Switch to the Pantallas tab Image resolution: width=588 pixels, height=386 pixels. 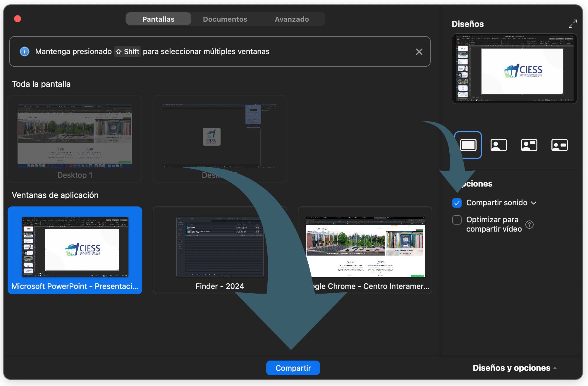point(158,19)
